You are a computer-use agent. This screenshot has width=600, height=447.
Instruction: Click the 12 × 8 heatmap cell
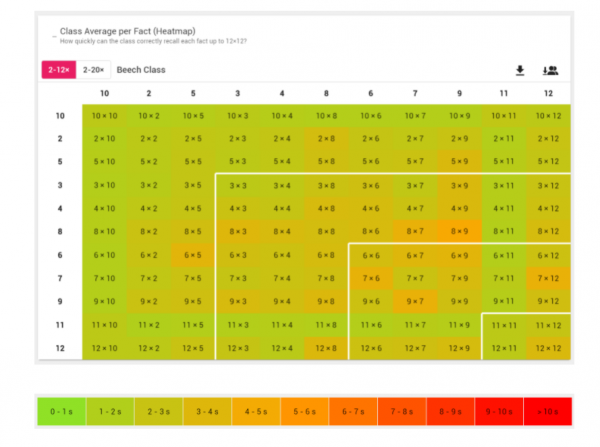(x=326, y=347)
